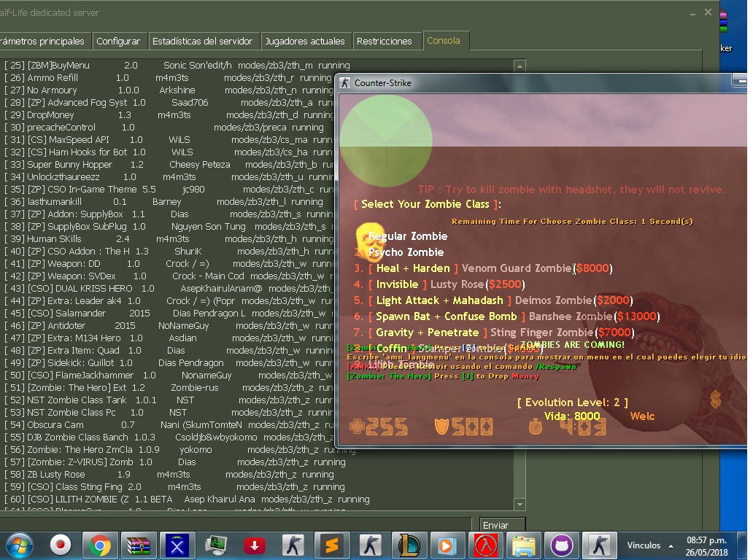Open the Windows Start orb
Screen dimensions: 753x560
click(x=19, y=545)
